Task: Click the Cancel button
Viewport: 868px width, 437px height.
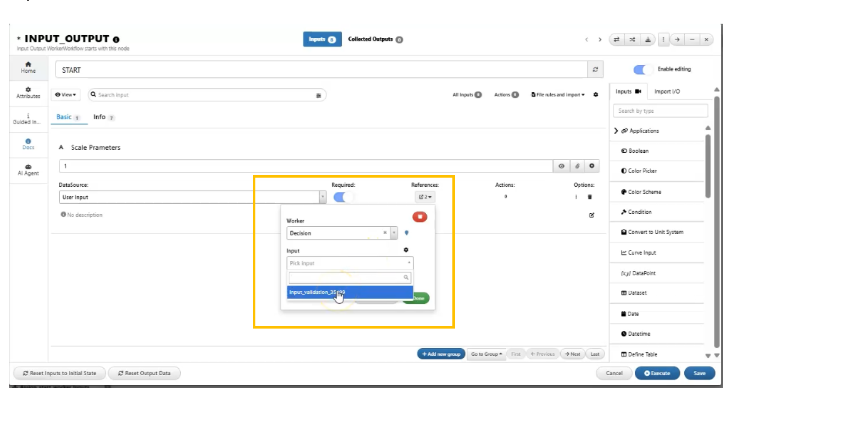Action: pos(614,373)
